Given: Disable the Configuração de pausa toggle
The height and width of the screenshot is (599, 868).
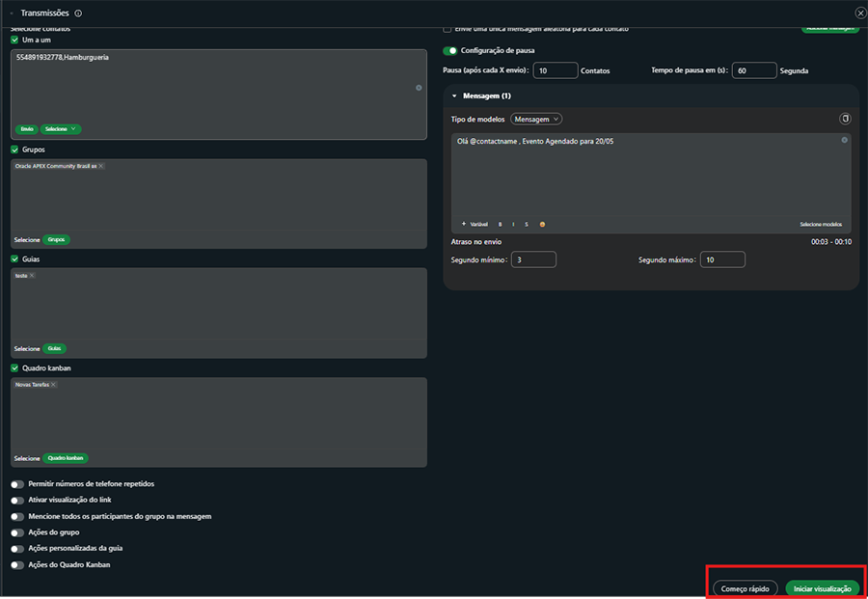Looking at the screenshot, I should pyautogui.click(x=449, y=50).
